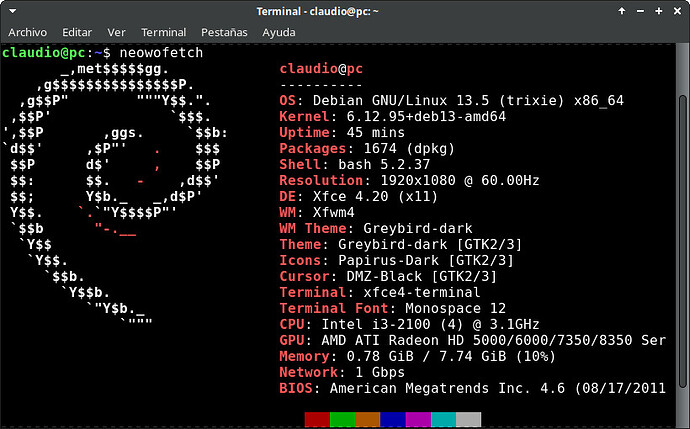The width and height of the screenshot is (690, 429).
Task: Click the blue color block
Action: [x=393, y=419]
